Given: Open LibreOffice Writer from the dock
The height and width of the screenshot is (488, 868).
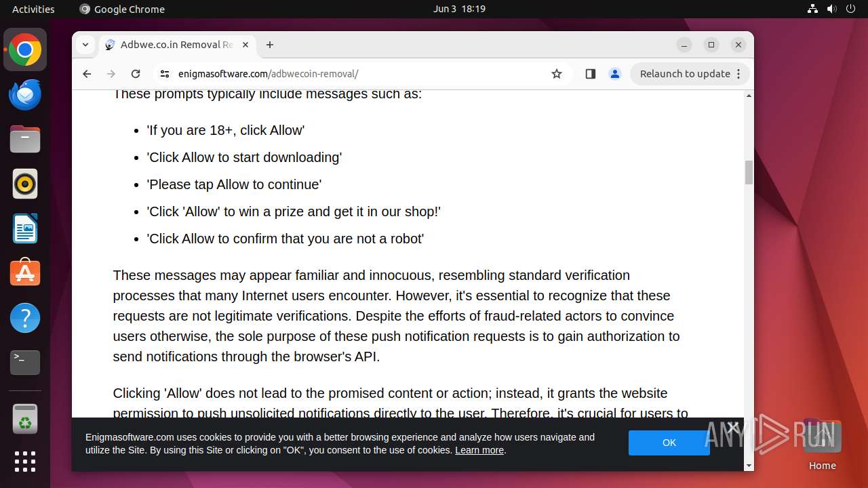Looking at the screenshot, I should [25, 228].
